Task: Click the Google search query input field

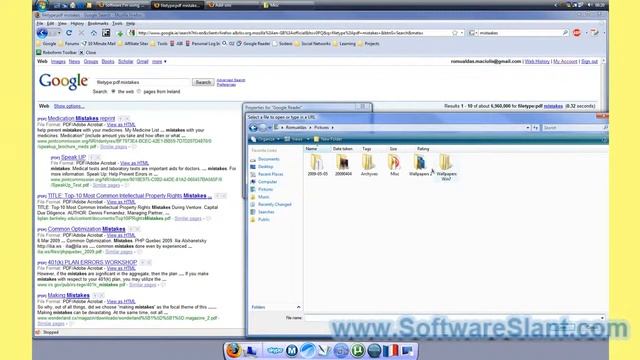Action: 143,82
